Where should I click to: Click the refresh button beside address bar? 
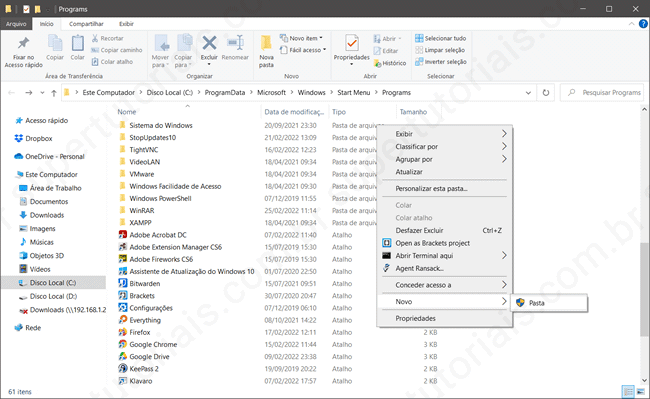[546, 93]
